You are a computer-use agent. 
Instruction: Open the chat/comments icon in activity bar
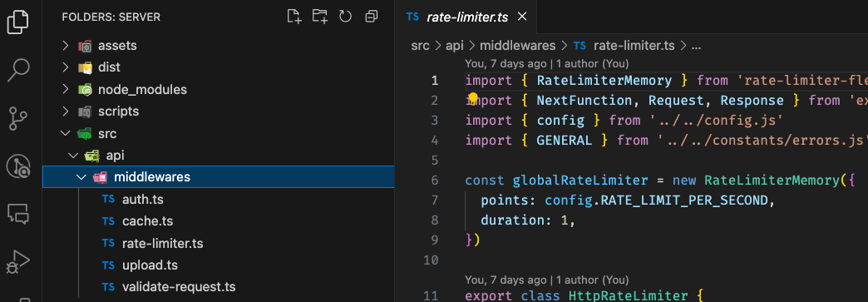pos(17,213)
